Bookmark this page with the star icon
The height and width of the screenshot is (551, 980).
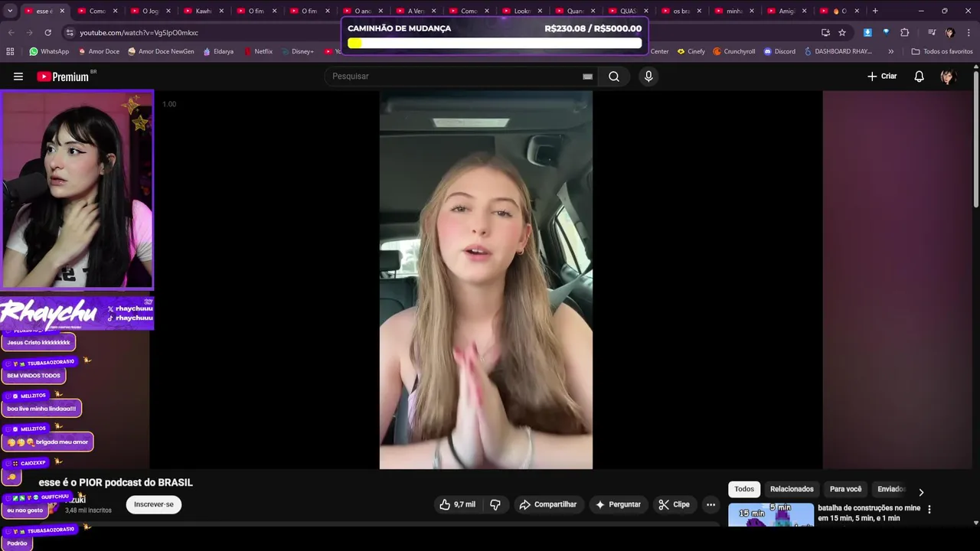pos(842,33)
